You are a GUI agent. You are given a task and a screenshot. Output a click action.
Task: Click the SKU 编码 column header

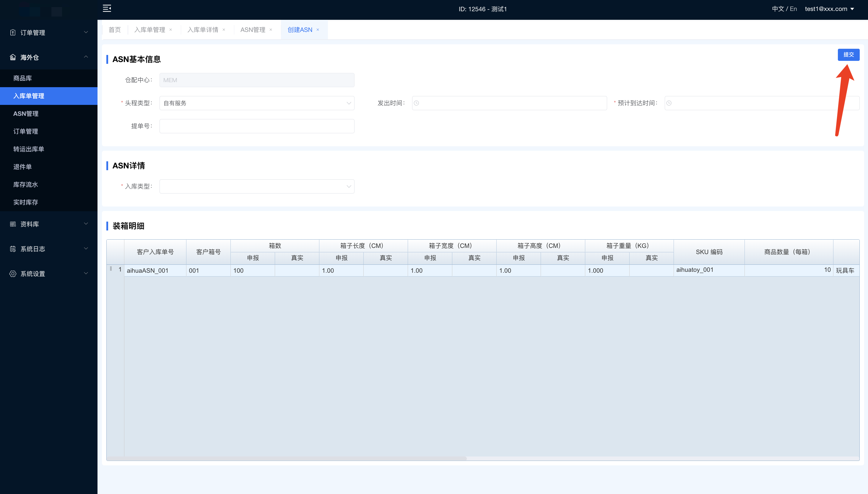(x=709, y=252)
